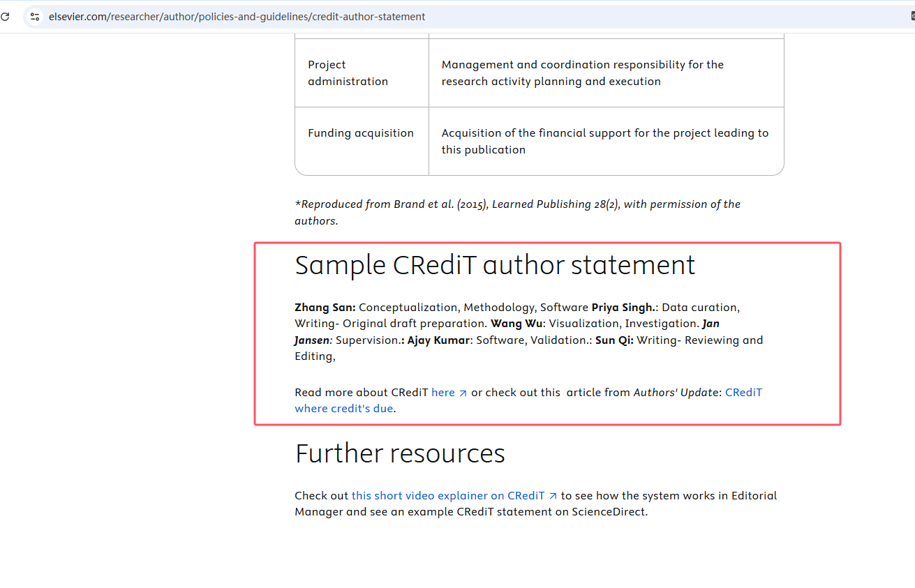Open the site information icon in the address bar

(34, 16)
